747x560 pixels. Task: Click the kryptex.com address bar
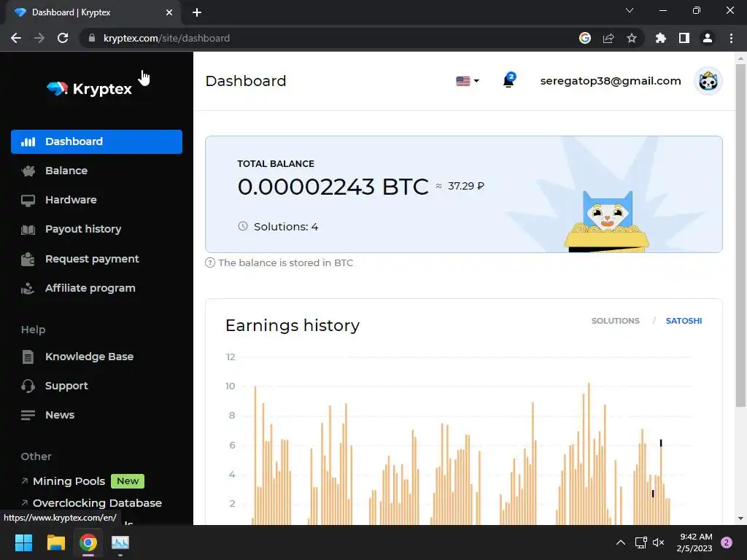[x=329, y=38]
